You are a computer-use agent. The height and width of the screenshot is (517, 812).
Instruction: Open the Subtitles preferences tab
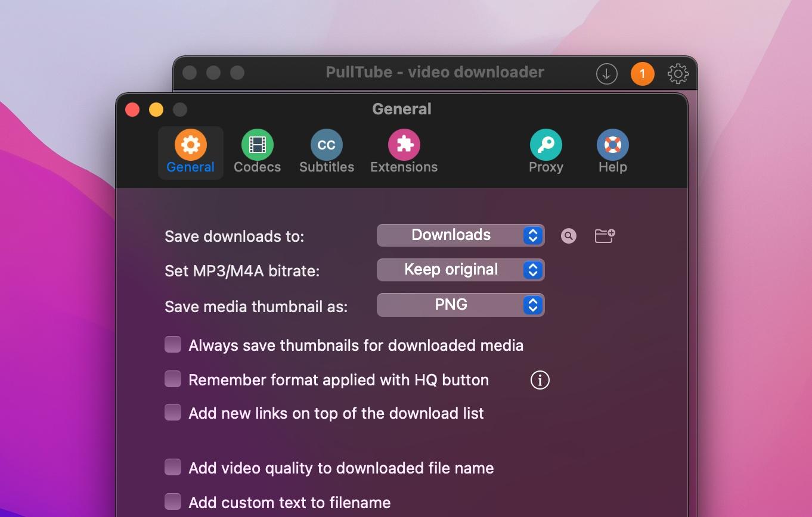tap(326, 152)
